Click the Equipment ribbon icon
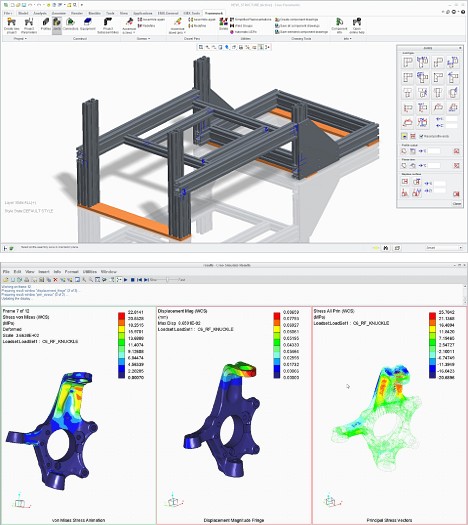Viewport: 468px width, 525px height. click(x=88, y=24)
